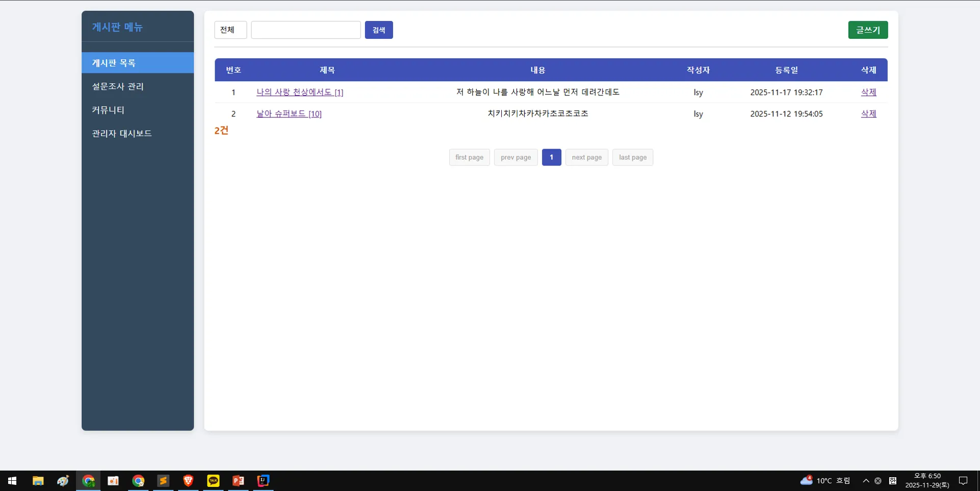The height and width of the screenshot is (491, 980).
Task: Open 관리자 대시보드 from the sidebar
Action: pyautogui.click(x=121, y=133)
